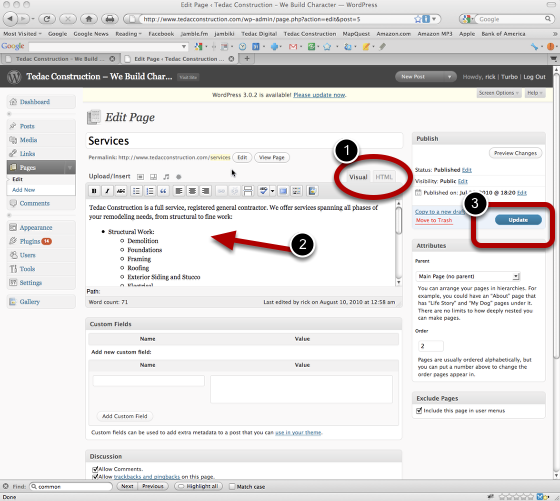Click the Add an Image upload icon

[140, 177]
